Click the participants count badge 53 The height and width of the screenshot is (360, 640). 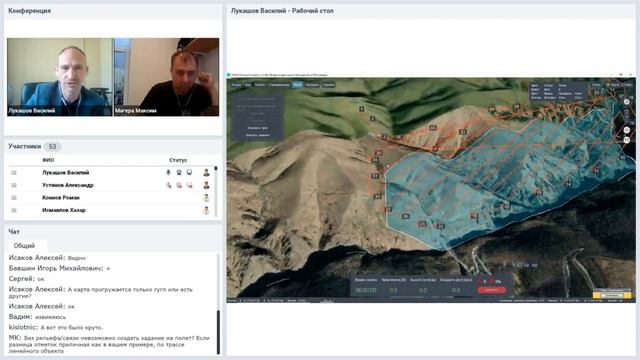click(52, 147)
